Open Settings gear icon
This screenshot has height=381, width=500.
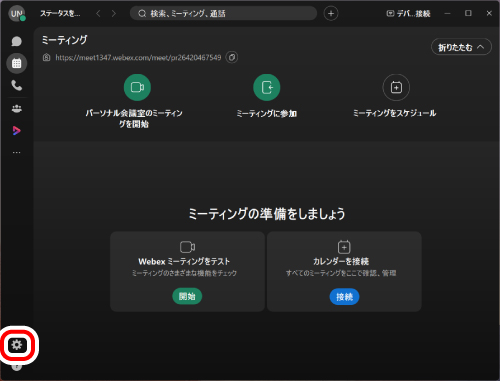click(x=17, y=345)
